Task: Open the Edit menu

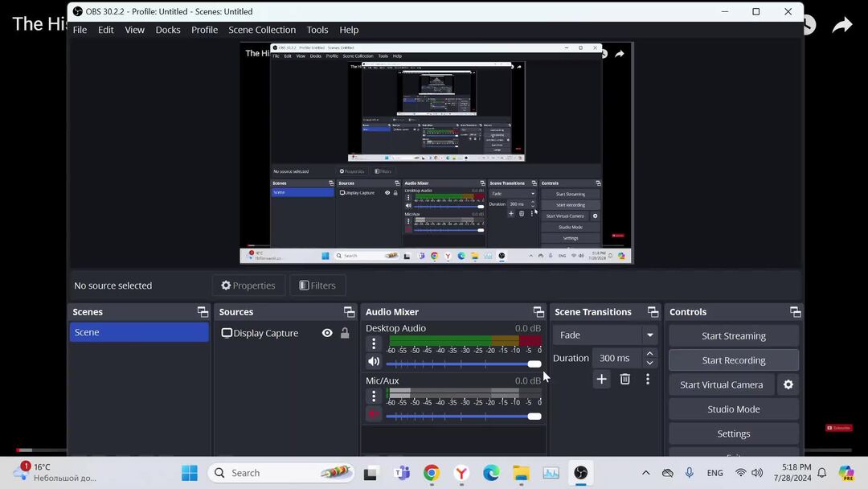Action: (x=106, y=30)
